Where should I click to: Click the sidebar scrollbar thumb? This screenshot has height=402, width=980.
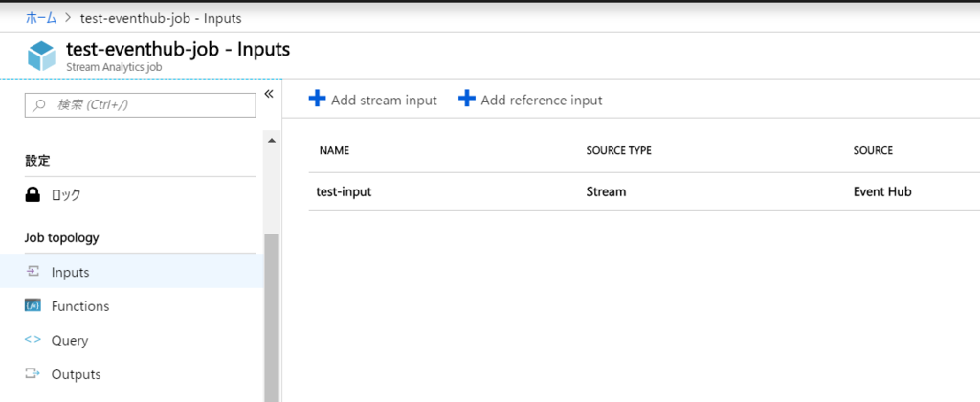[x=271, y=318]
